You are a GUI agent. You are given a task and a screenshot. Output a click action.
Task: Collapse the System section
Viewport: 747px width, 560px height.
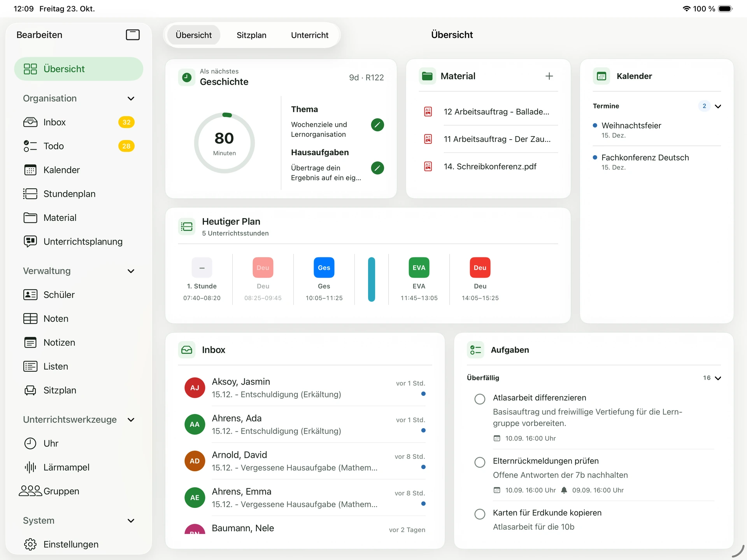tap(131, 521)
